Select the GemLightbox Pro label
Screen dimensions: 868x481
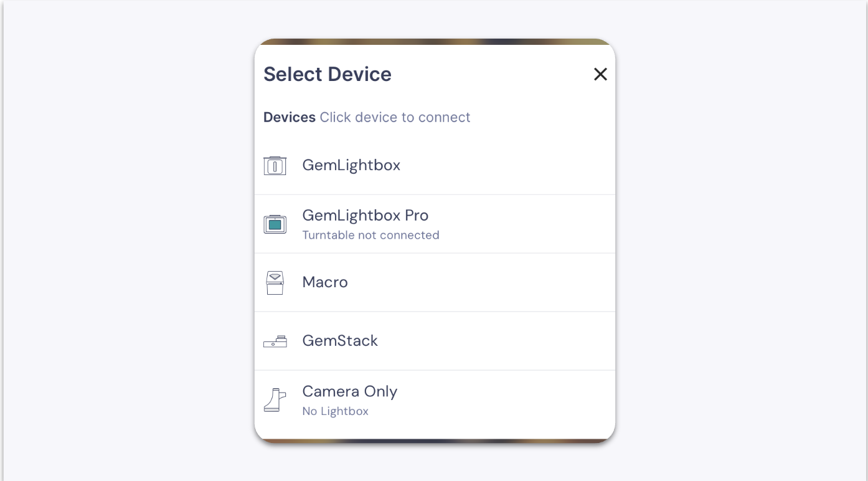pyautogui.click(x=366, y=216)
